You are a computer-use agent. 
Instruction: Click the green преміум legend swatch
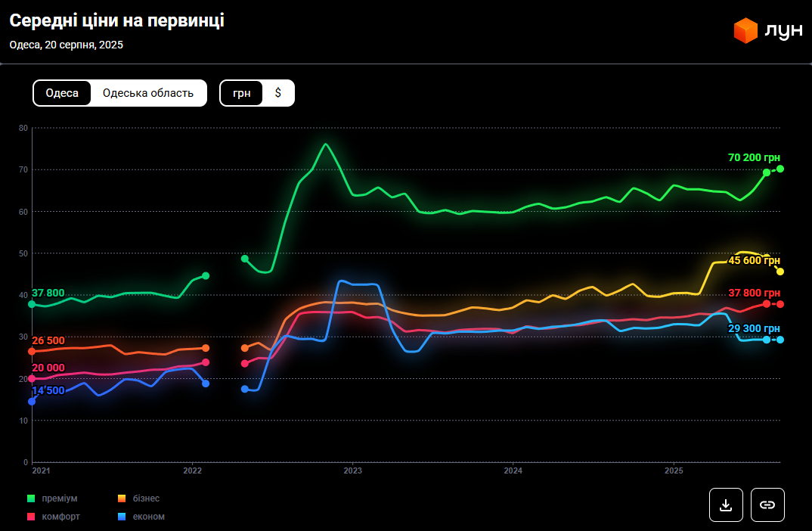(x=32, y=498)
